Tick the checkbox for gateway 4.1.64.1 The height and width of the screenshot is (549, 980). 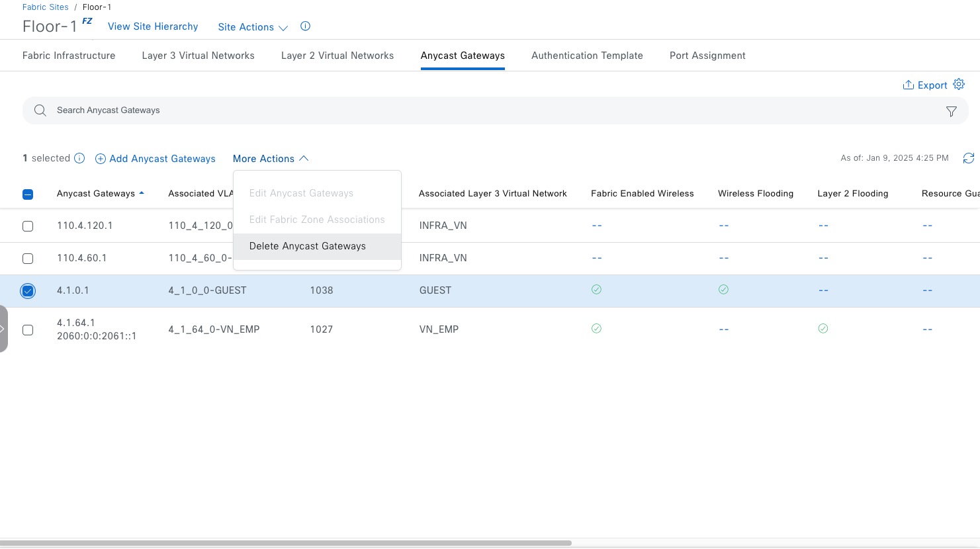click(x=28, y=329)
